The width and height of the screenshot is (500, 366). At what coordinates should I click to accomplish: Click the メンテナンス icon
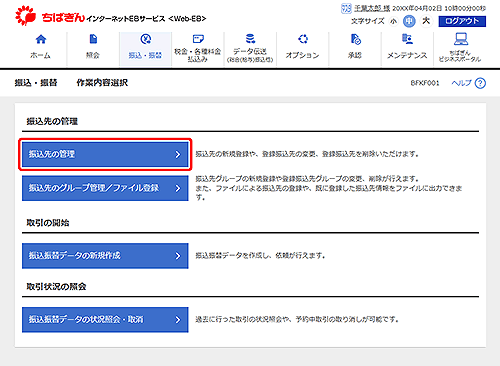(407, 39)
